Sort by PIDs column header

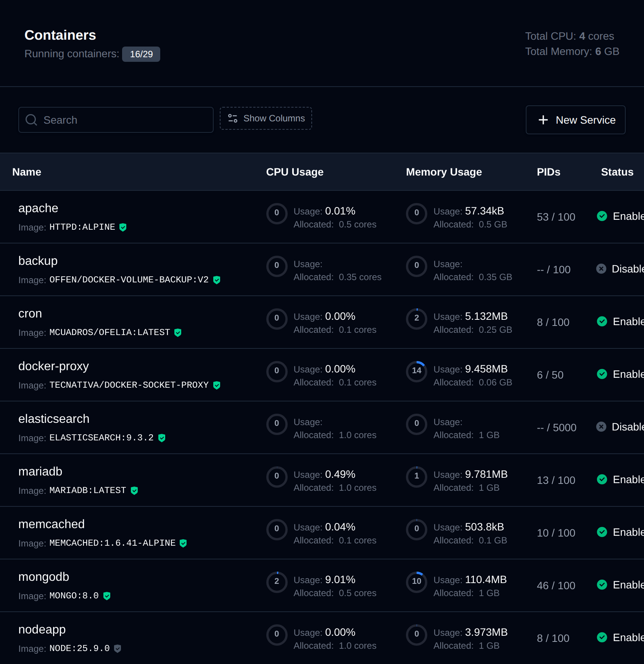point(549,172)
